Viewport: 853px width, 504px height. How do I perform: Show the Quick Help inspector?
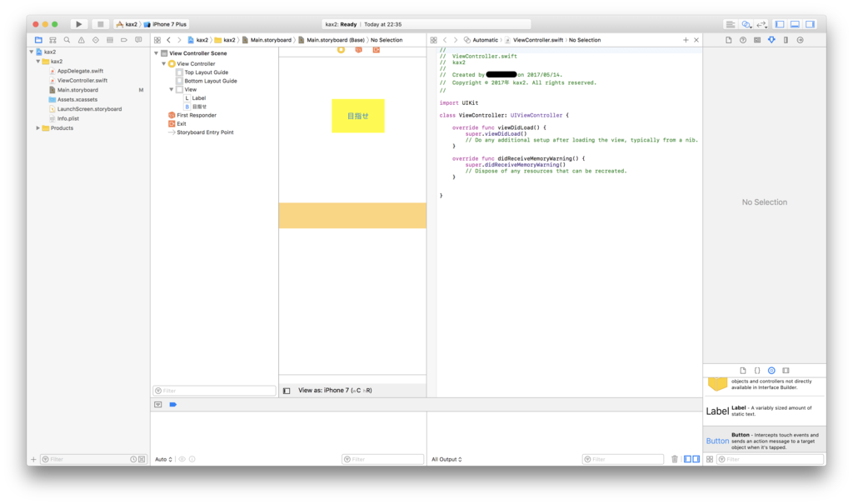pos(742,40)
